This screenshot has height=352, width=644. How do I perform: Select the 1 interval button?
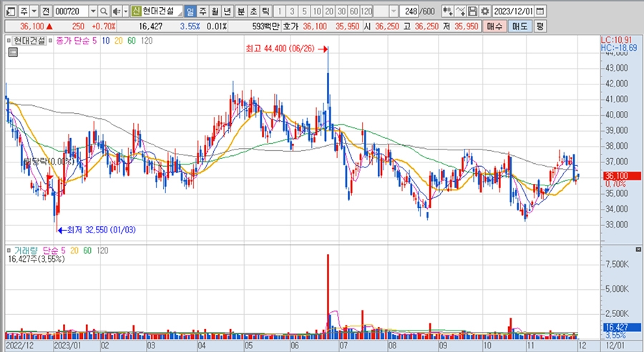coord(280,11)
